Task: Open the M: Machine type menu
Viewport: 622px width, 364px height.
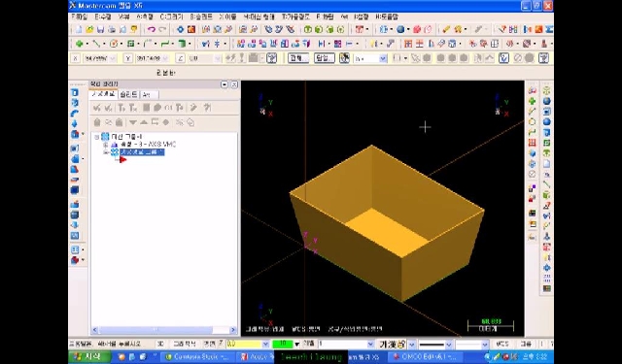Action: point(259,17)
